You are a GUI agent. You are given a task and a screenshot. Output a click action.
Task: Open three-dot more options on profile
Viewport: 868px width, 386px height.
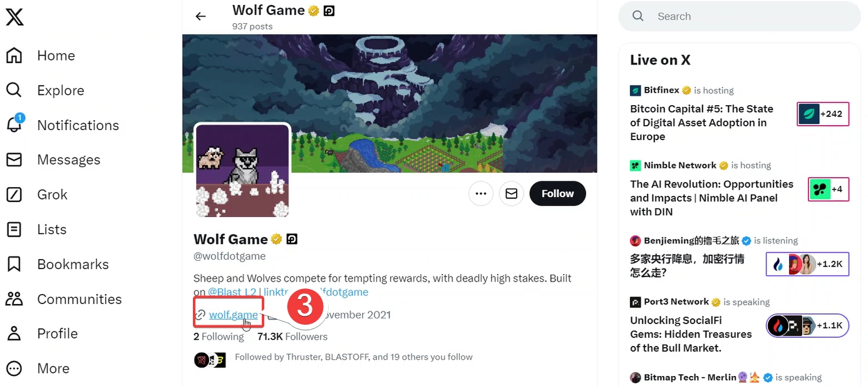(x=481, y=194)
